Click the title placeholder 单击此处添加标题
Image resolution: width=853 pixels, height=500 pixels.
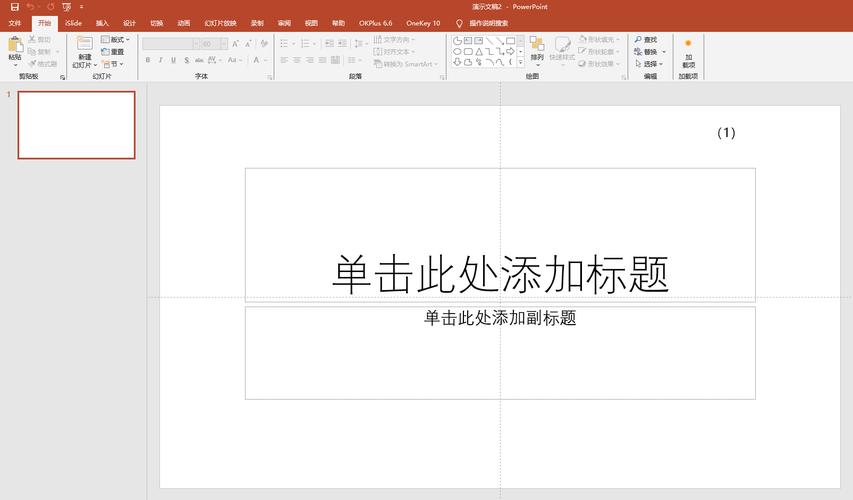500,274
